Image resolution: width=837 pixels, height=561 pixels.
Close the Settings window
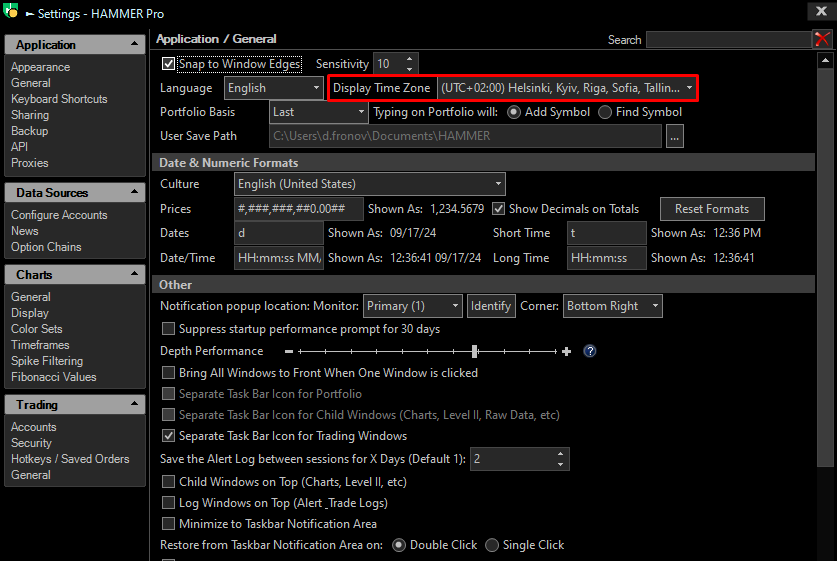(822, 11)
